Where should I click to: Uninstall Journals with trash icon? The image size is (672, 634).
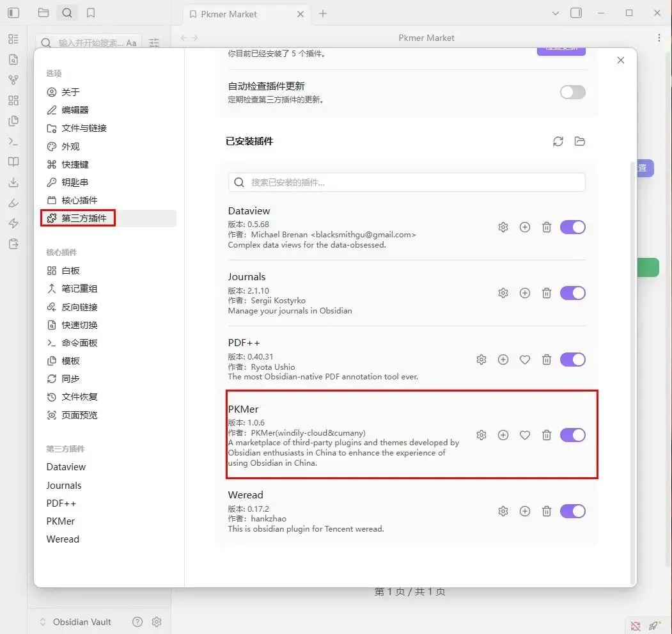click(x=547, y=293)
